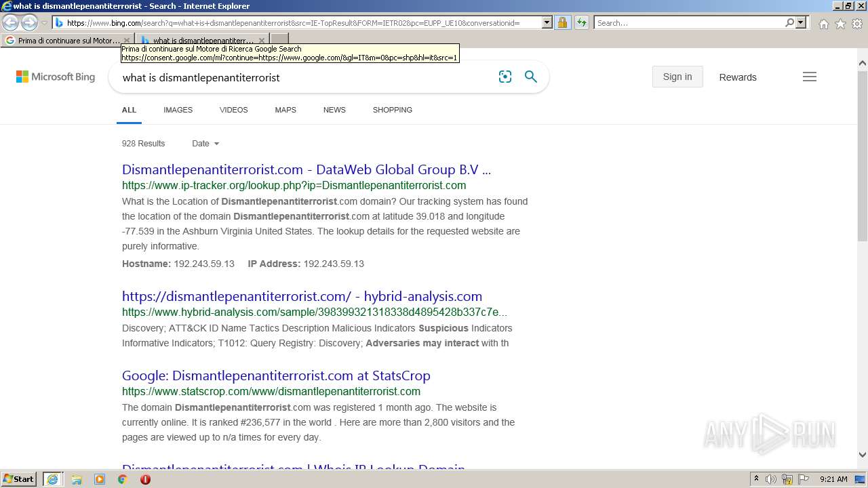The width and height of the screenshot is (868, 488).
Task: Click the Bing search query field
Action: pos(305,77)
